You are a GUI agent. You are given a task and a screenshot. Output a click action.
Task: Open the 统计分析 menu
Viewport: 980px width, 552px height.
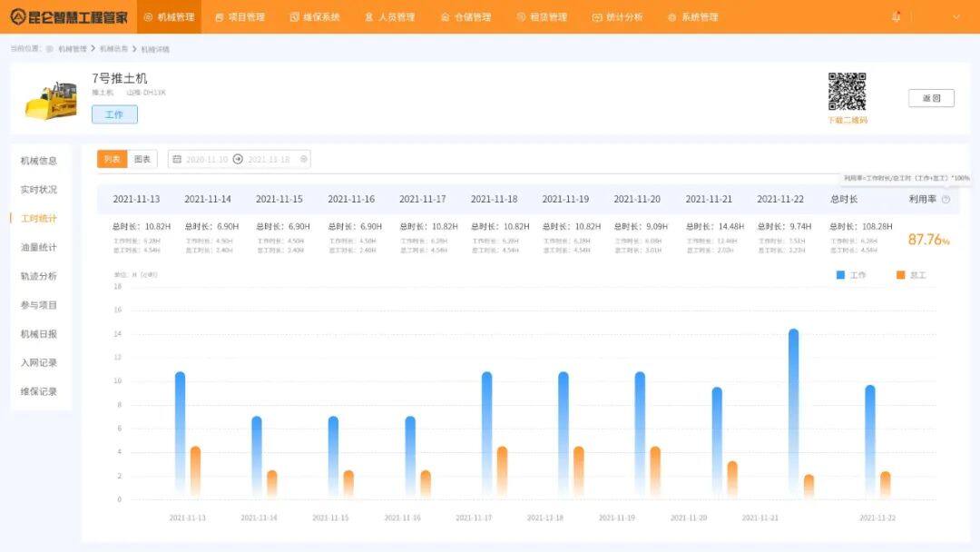click(x=618, y=17)
